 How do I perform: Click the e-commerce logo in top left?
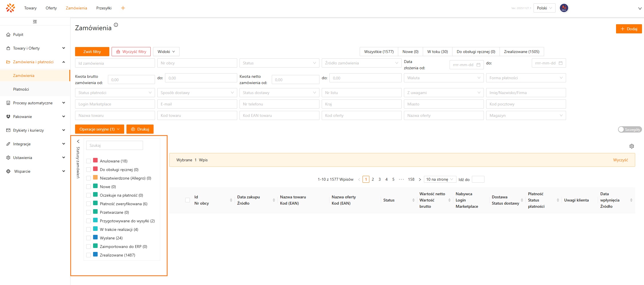(11, 8)
